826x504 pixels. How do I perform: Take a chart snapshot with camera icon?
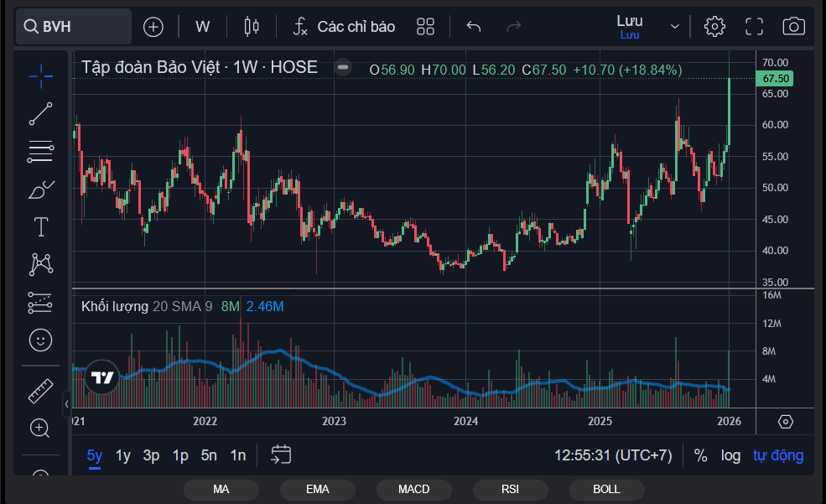pos(793,26)
